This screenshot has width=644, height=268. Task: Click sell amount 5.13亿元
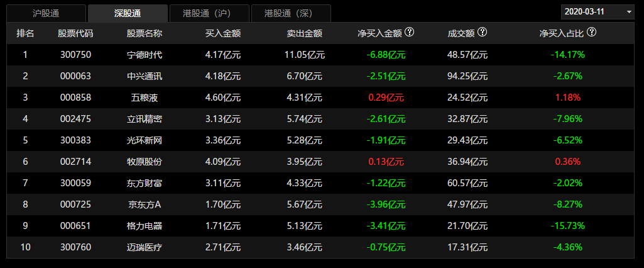(x=304, y=226)
